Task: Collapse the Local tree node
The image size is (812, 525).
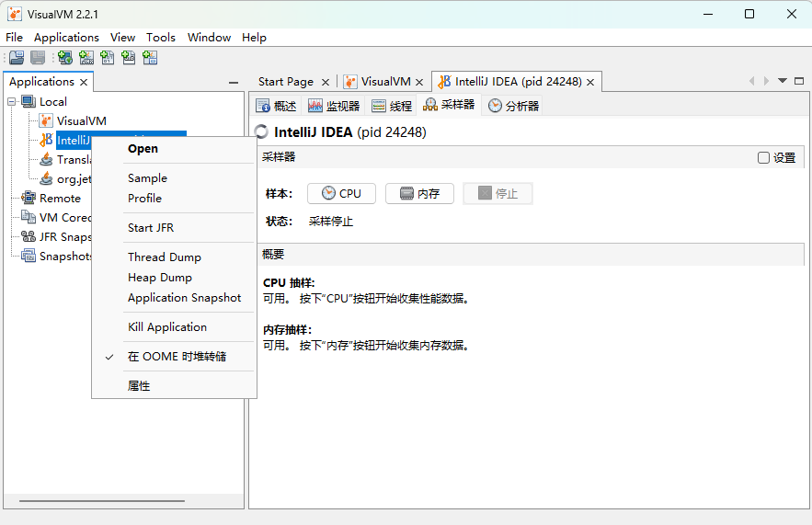Action: pyautogui.click(x=11, y=101)
